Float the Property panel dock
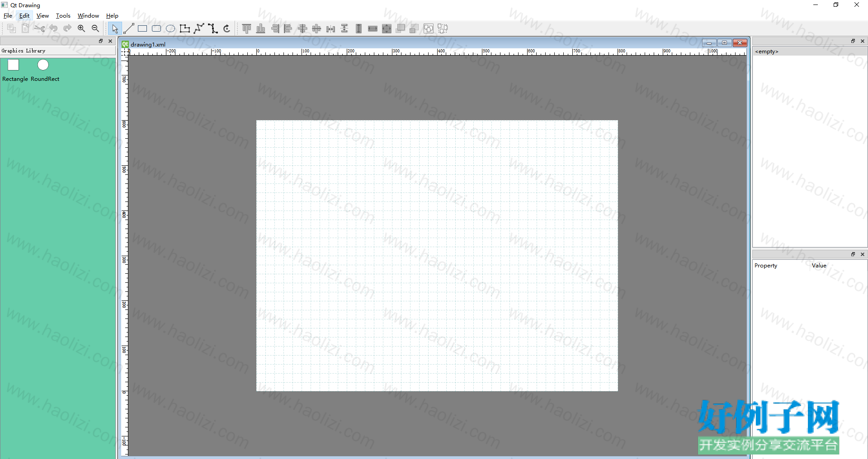Viewport: 868px width, 459px height. [853, 254]
